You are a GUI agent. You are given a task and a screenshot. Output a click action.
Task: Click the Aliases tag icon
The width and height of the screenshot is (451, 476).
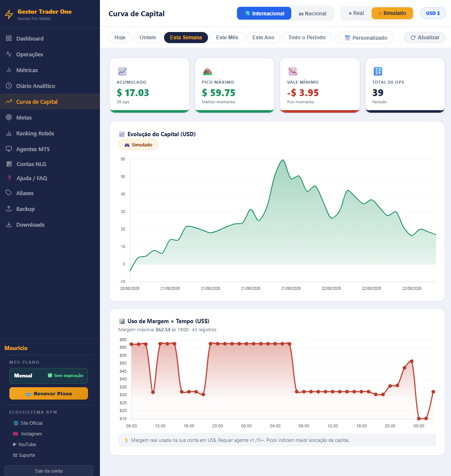9,193
